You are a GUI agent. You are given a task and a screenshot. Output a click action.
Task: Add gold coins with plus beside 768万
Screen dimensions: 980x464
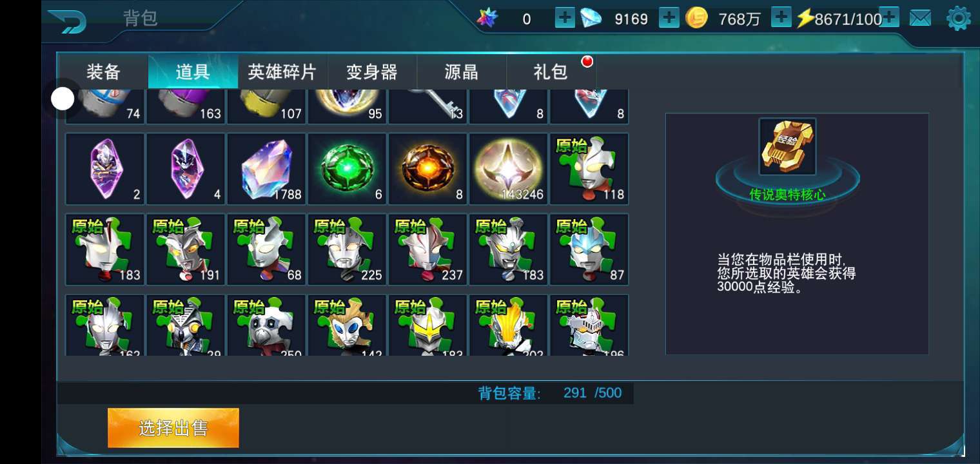pyautogui.click(x=781, y=18)
